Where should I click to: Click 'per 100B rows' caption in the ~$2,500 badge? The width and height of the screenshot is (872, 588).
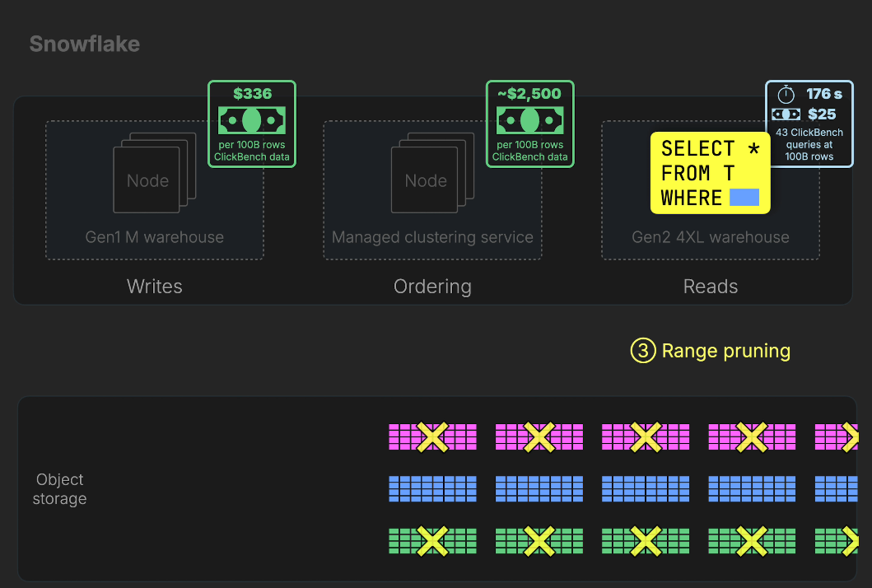point(530,145)
